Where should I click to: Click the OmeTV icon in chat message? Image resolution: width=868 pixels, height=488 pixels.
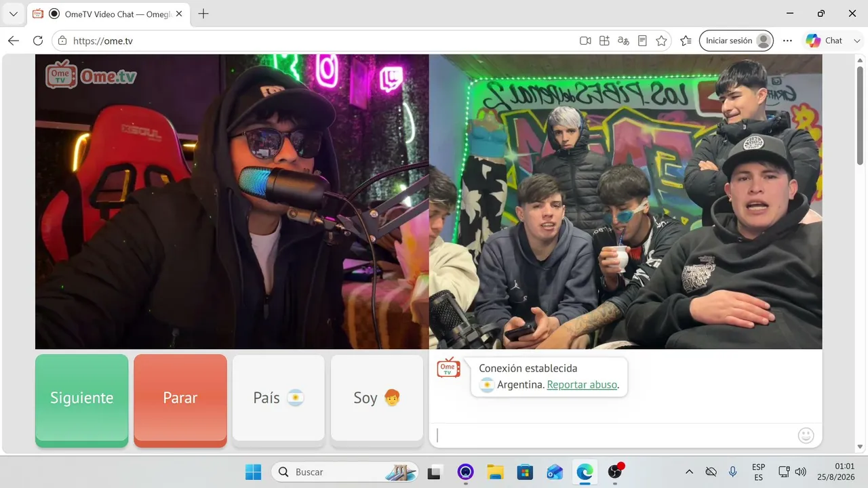(448, 367)
